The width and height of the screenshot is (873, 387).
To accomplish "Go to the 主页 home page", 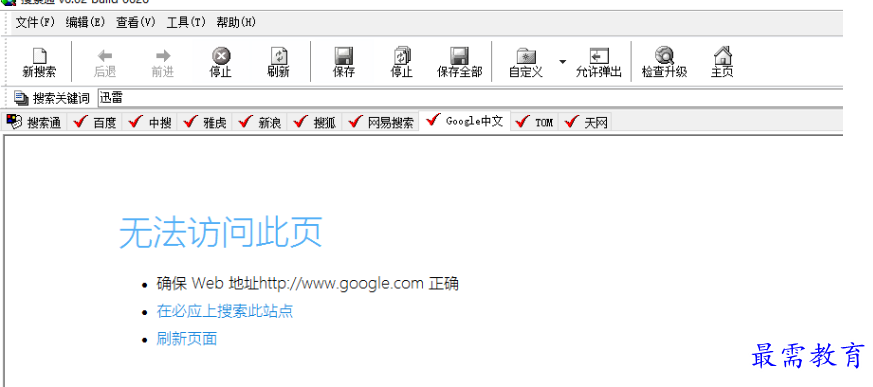I will coord(722,62).
